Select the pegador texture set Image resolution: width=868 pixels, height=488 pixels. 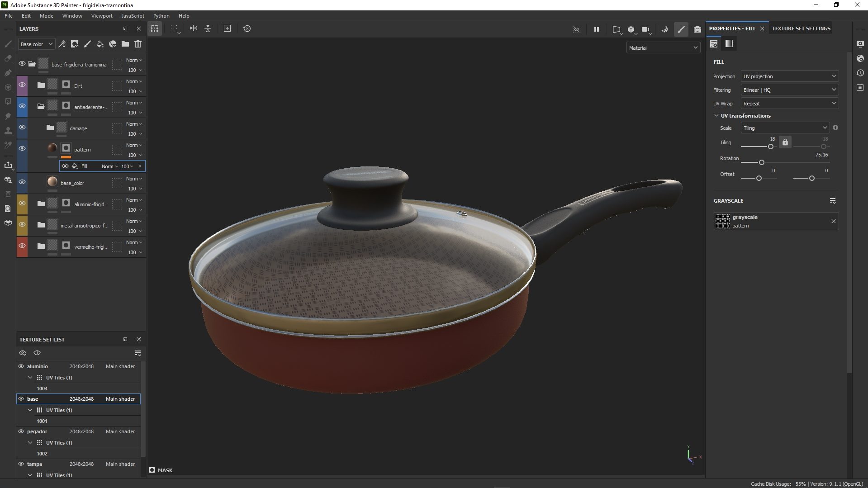coord(37,431)
